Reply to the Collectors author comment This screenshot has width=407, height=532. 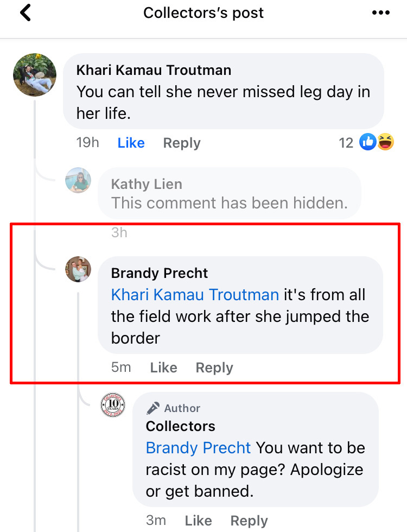tap(249, 520)
